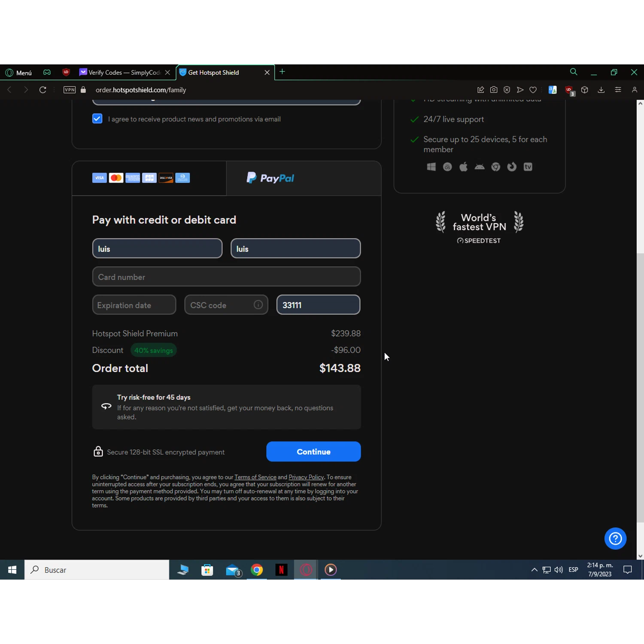Open the GX Corner gamepad icon

(47, 73)
